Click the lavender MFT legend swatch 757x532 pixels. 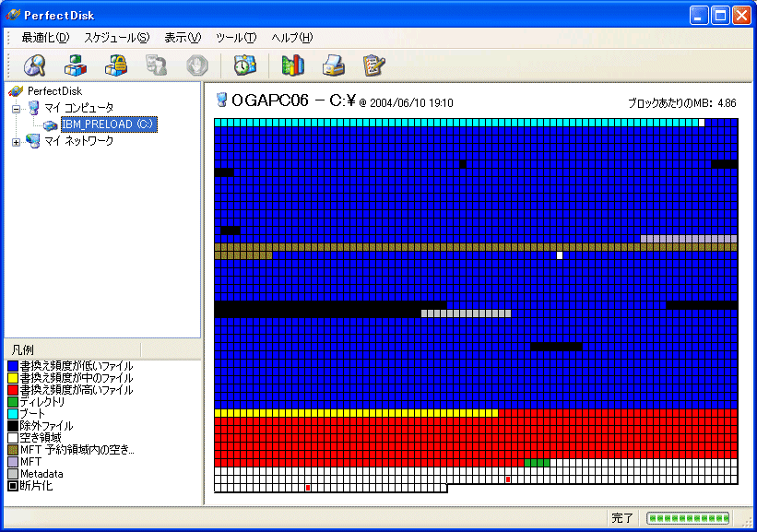(x=13, y=462)
